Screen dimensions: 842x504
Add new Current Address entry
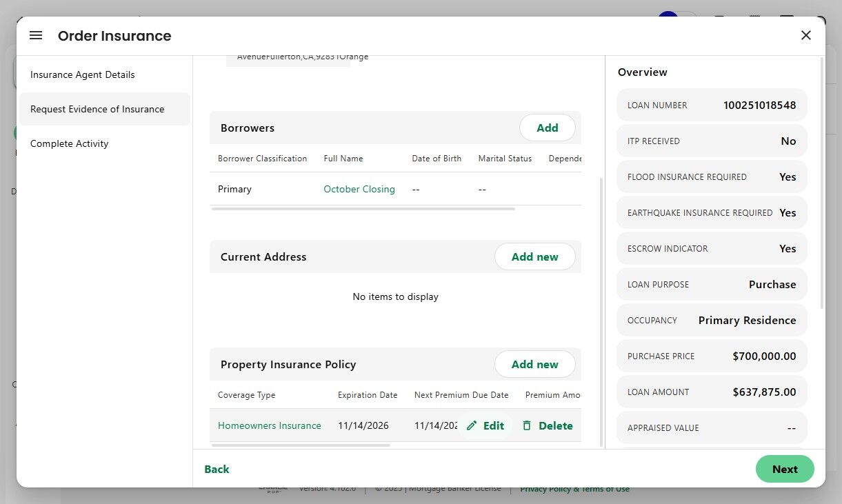(x=534, y=256)
